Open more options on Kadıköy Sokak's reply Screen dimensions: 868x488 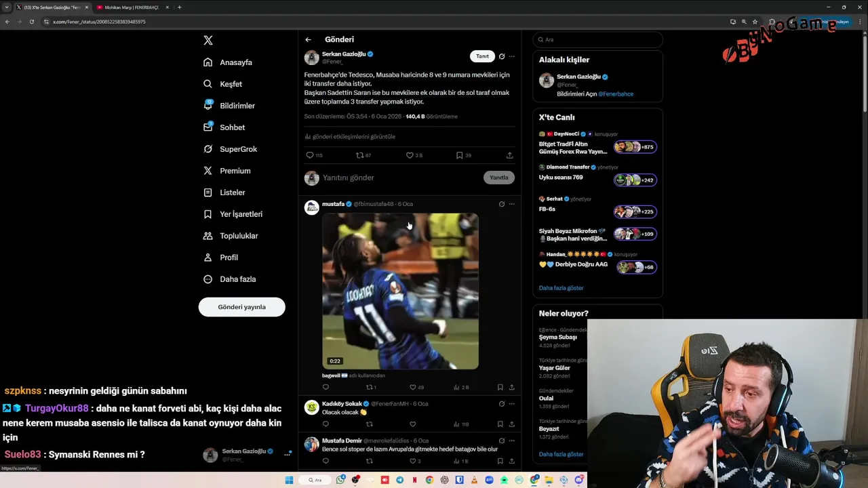[x=512, y=404]
